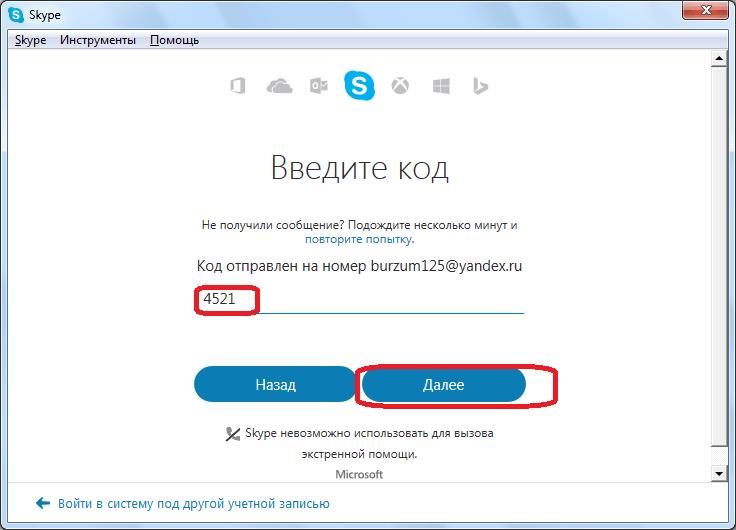Click the code input field containing 4521
Screen dimensions: 736x530
pyautogui.click(x=360, y=300)
